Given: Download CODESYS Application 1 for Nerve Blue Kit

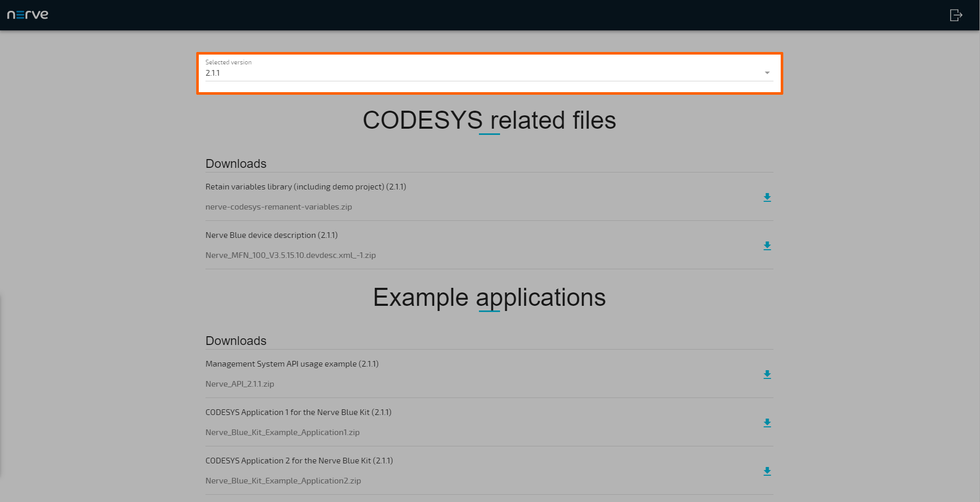Looking at the screenshot, I should pyautogui.click(x=767, y=423).
